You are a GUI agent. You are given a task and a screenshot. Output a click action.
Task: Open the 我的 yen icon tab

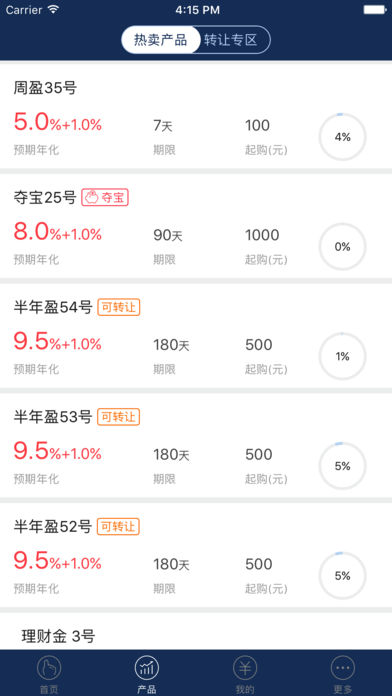coord(245,667)
